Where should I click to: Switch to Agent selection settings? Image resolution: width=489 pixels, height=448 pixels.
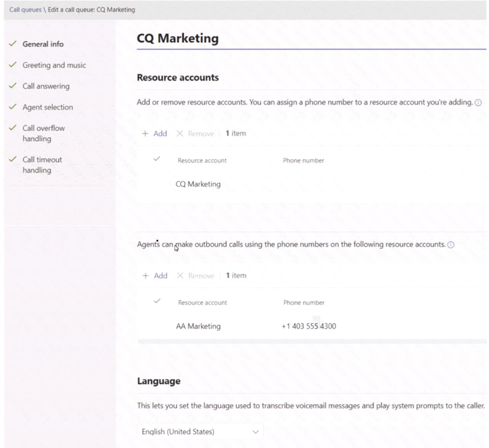[x=47, y=107]
